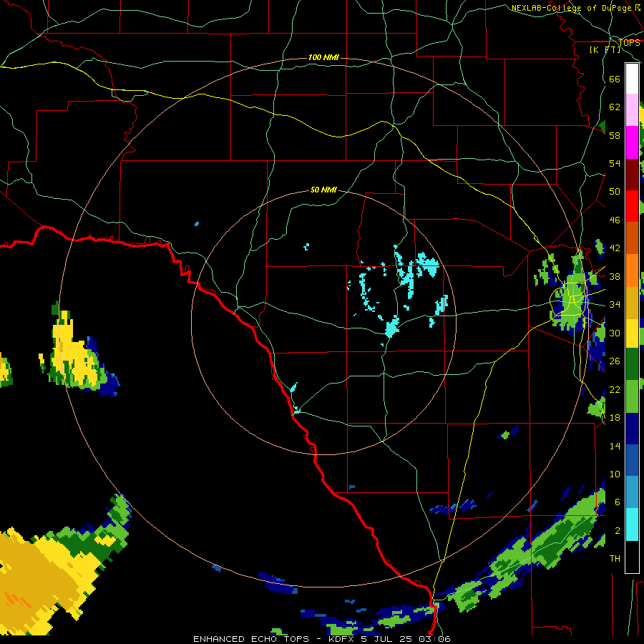644x644 pixels.
Task: Click the [K FT] units label
Action: coord(605,49)
